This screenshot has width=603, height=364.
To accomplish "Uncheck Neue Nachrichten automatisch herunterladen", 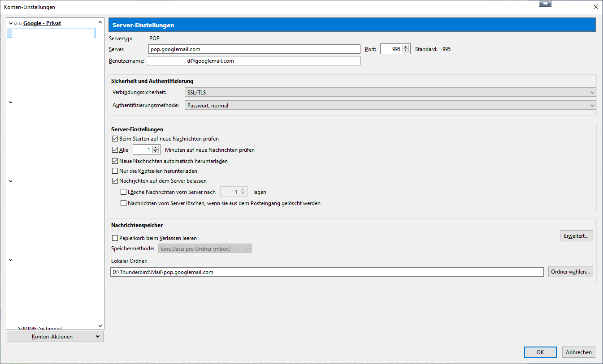I will [115, 161].
